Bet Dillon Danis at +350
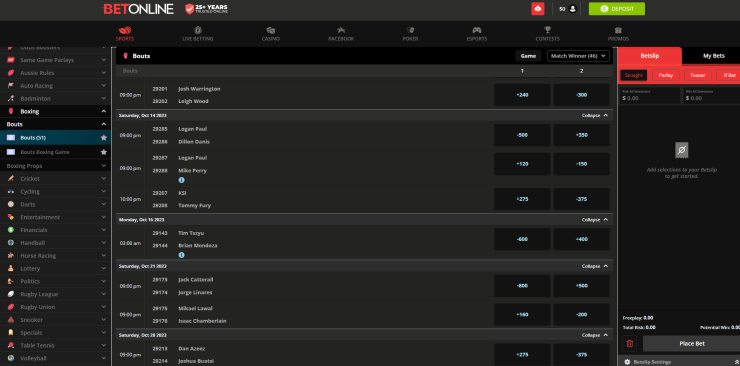This screenshot has width=740, height=366. point(581,135)
